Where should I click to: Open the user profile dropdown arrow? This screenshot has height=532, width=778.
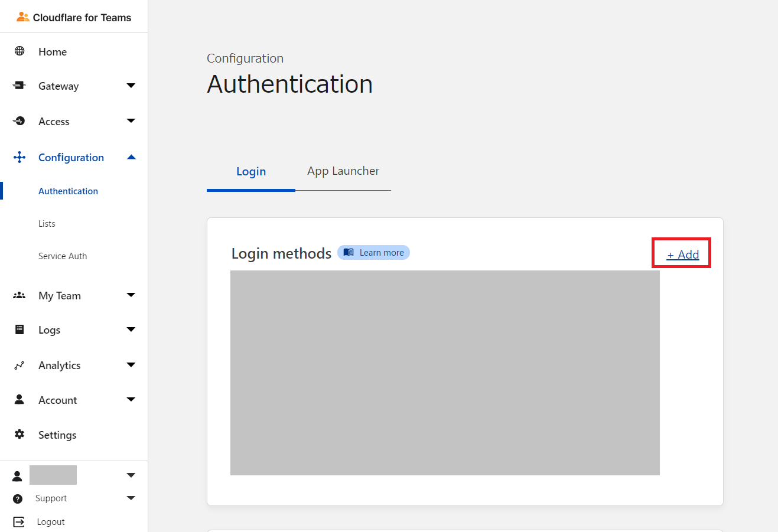pos(131,475)
